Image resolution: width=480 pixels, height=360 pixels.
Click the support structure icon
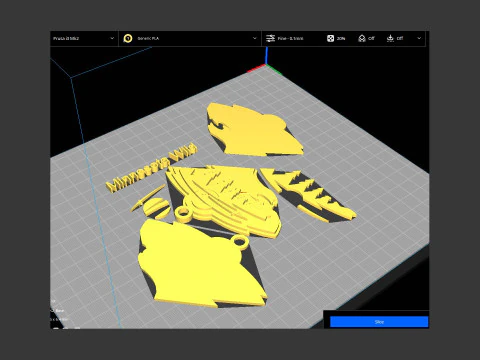tap(362, 38)
